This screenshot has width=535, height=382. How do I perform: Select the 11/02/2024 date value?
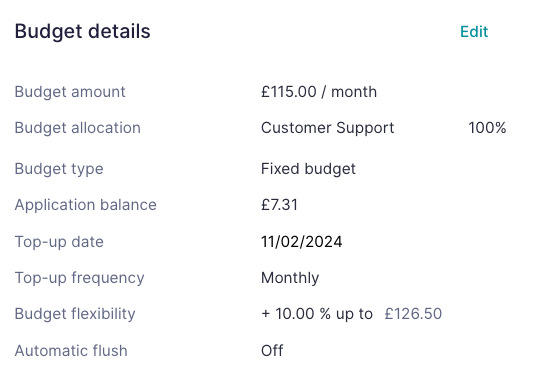tap(302, 242)
